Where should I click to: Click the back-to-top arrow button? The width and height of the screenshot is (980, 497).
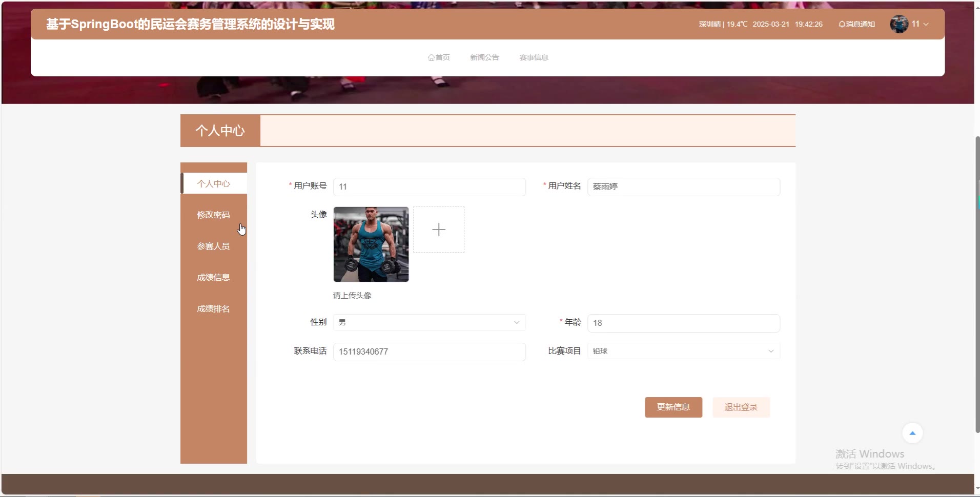click(912, 433)
